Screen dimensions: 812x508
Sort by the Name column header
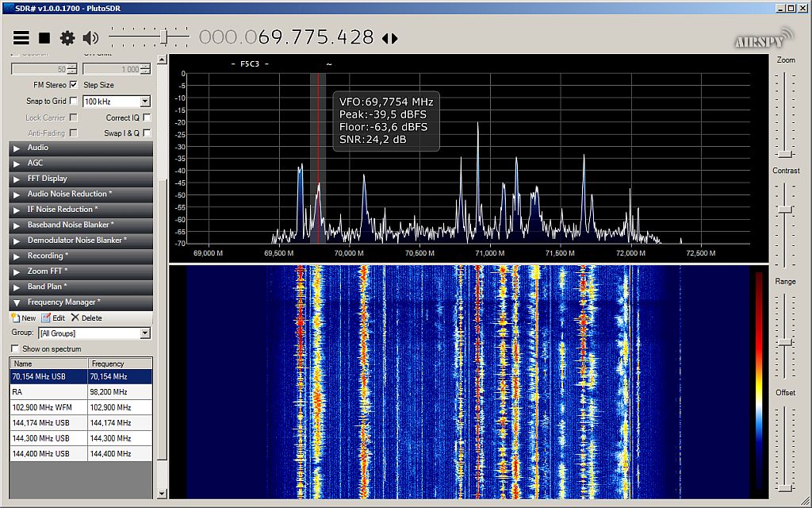tap(48, 364)
